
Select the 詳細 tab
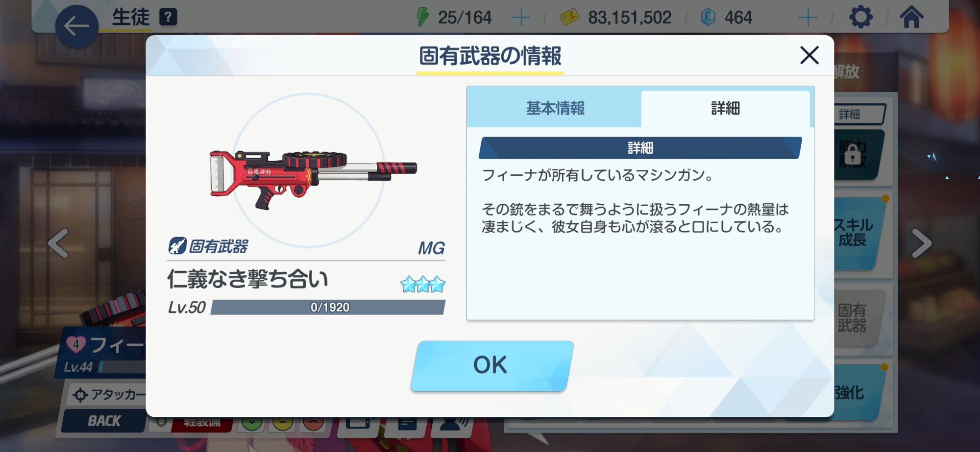[726, 108]
